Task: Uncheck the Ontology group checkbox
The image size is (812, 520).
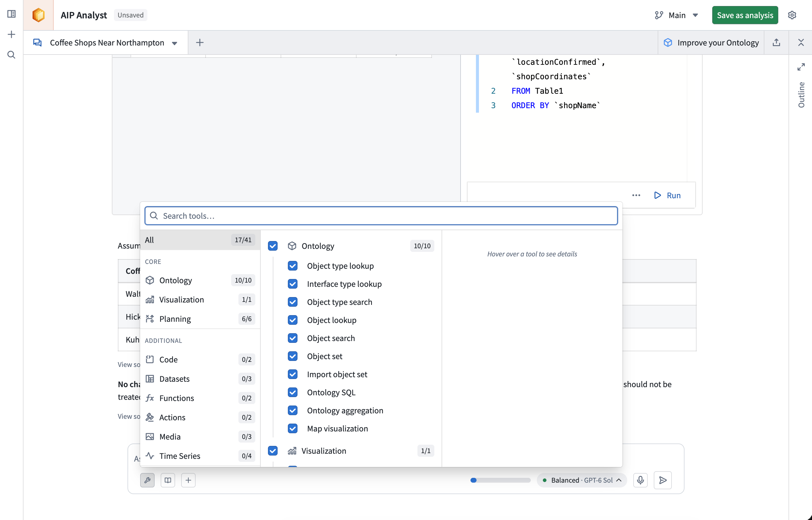Action: (272, 246)
